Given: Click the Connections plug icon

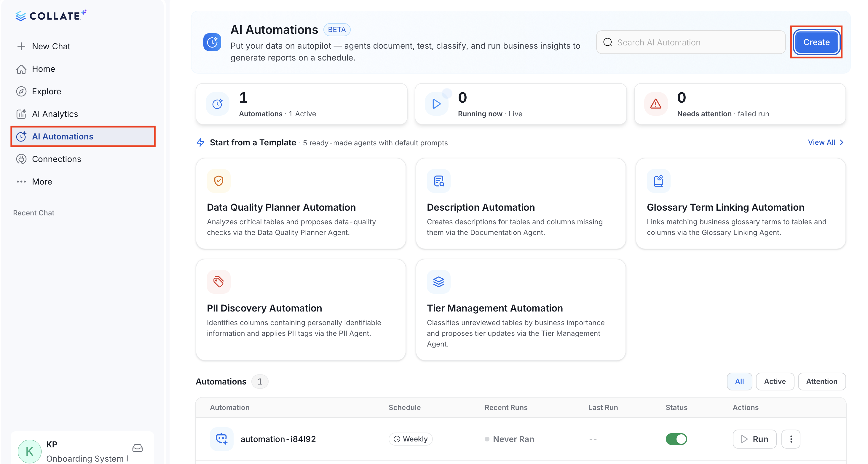Looking at the screenshot, I should click(x=21, y=159).
